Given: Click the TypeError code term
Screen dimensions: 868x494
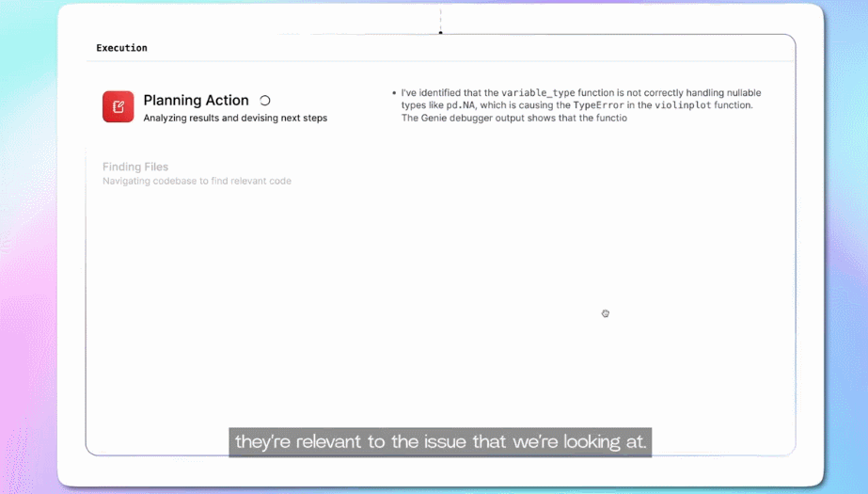Looking at the screenshot, I should tap(598, 105).
